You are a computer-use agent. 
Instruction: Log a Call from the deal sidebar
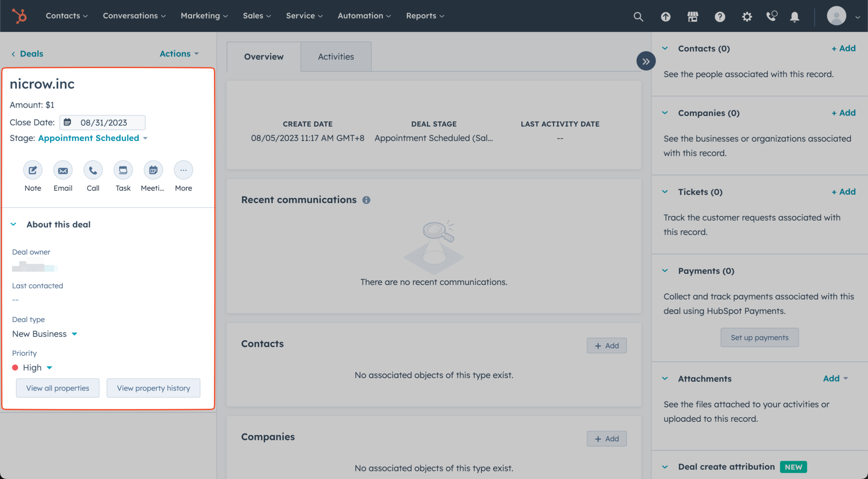coord(93,170)
